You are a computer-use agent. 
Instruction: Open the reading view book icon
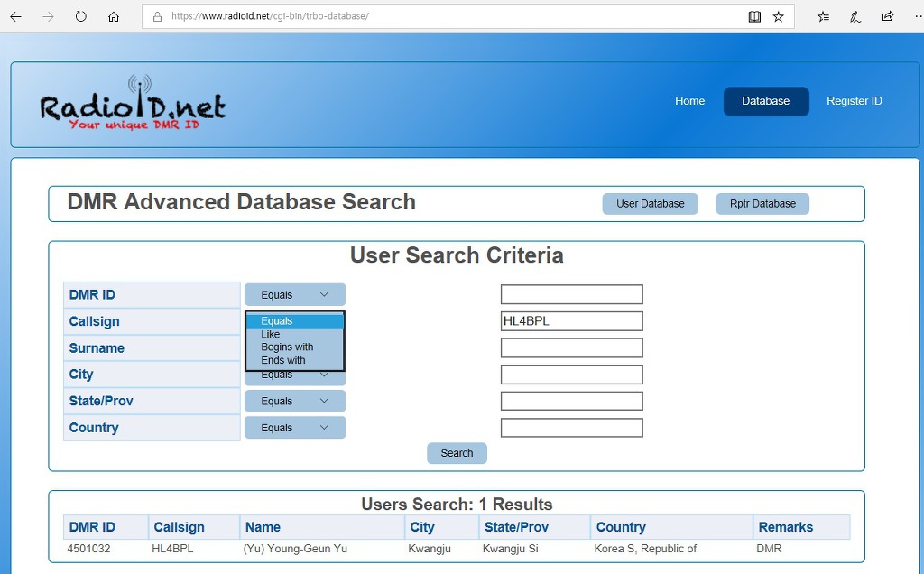coord(754,16)
